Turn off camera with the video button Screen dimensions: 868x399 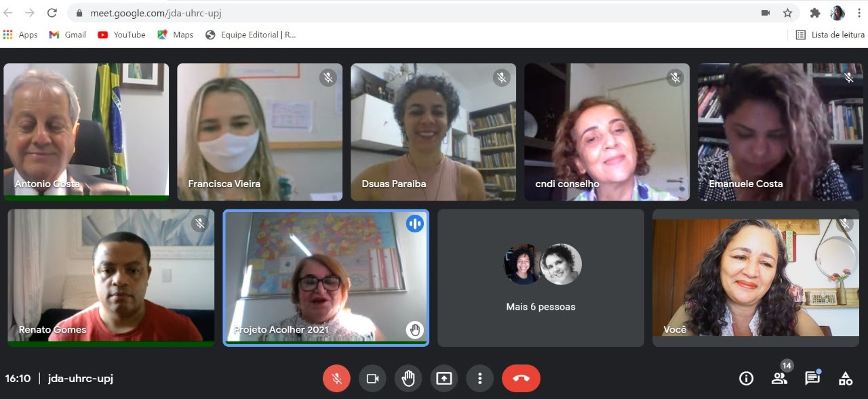tap(372, 379)
